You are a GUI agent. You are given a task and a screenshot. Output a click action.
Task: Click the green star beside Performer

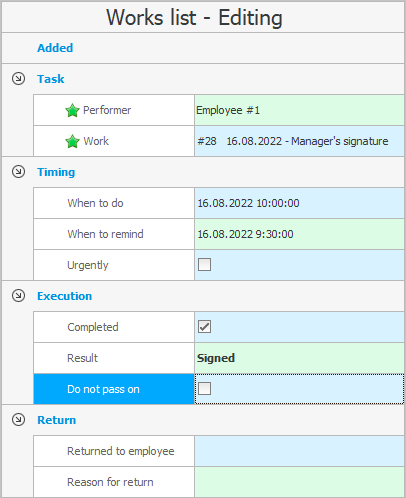[x=72, y=110]
